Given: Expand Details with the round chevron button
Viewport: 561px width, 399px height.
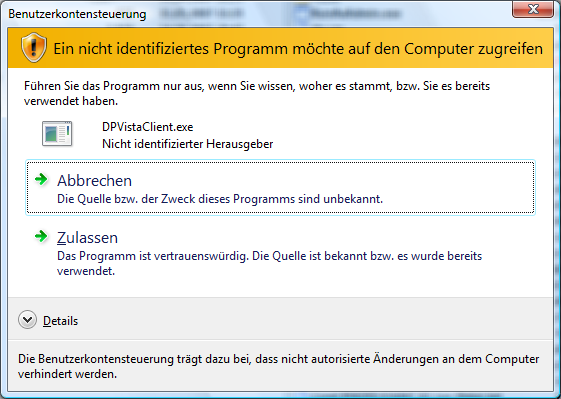Looking at the screenshot, I should point(27,320).
